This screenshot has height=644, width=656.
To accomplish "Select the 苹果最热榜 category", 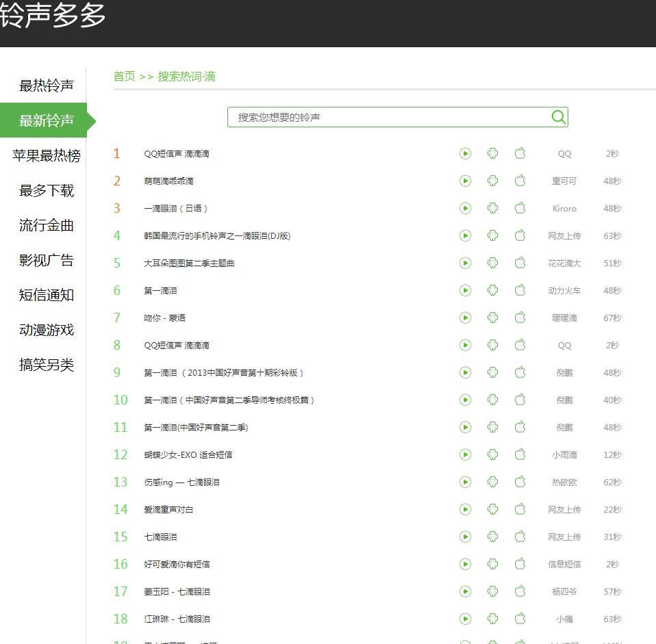I will coord(45,156).
